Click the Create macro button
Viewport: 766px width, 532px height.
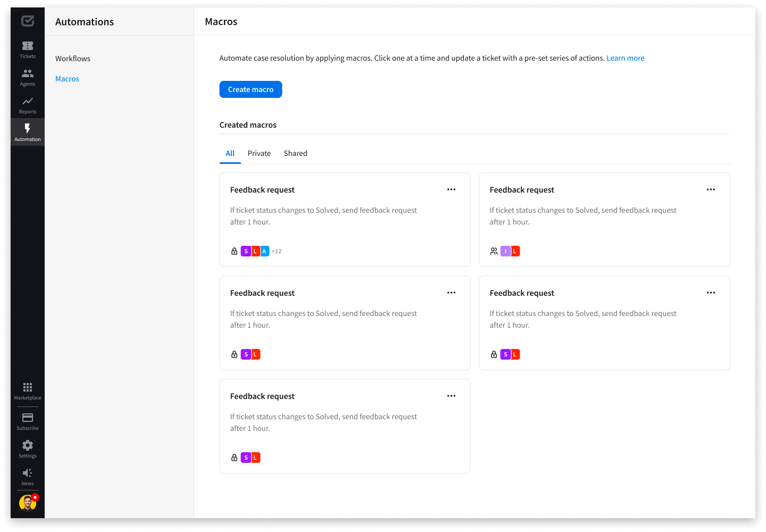point(251,89)
